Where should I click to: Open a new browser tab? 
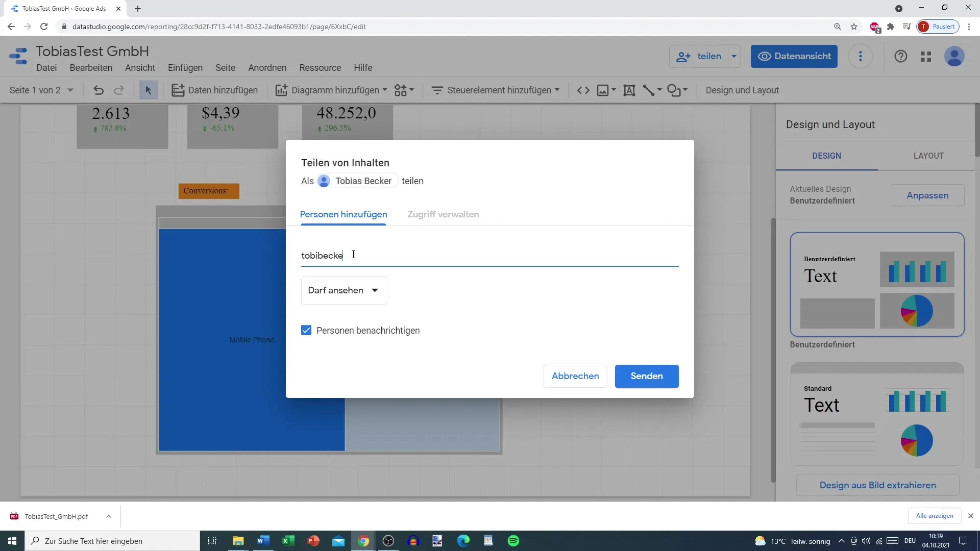tap(138, 9)
